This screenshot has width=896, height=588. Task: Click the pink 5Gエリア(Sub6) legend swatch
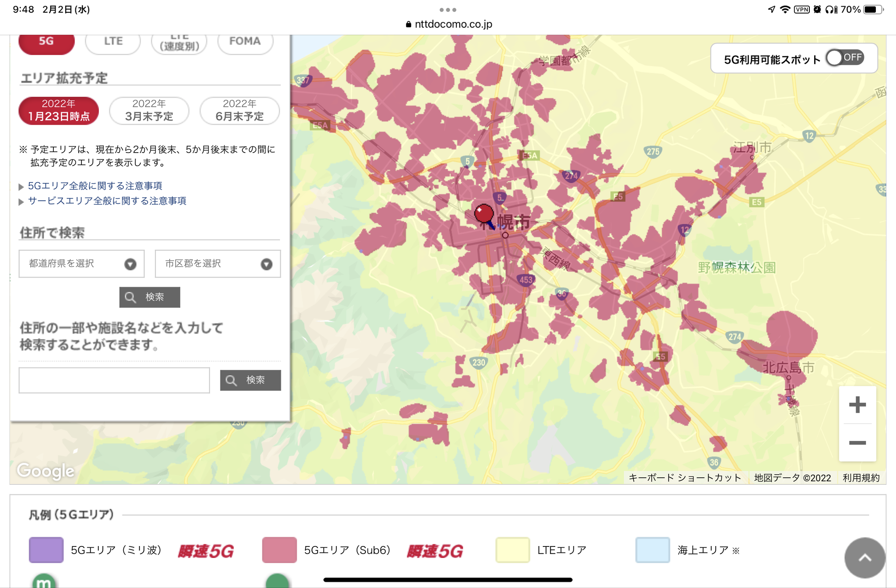click(279, 550)
